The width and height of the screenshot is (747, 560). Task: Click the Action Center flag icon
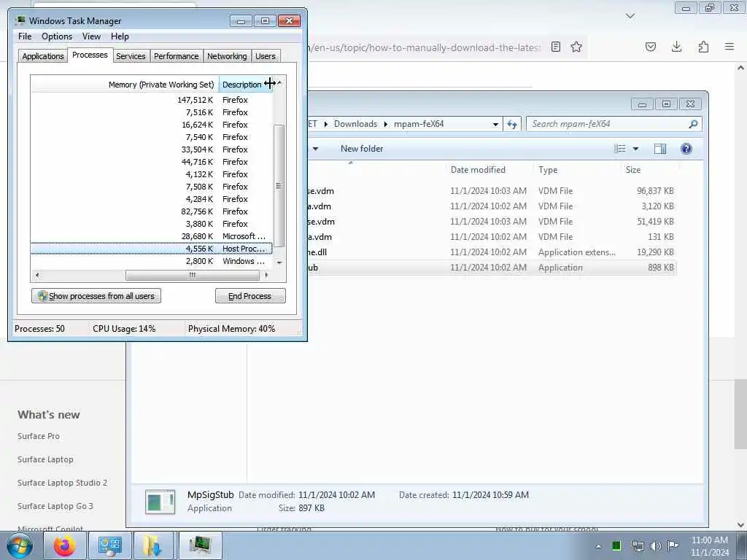[672, 546]
